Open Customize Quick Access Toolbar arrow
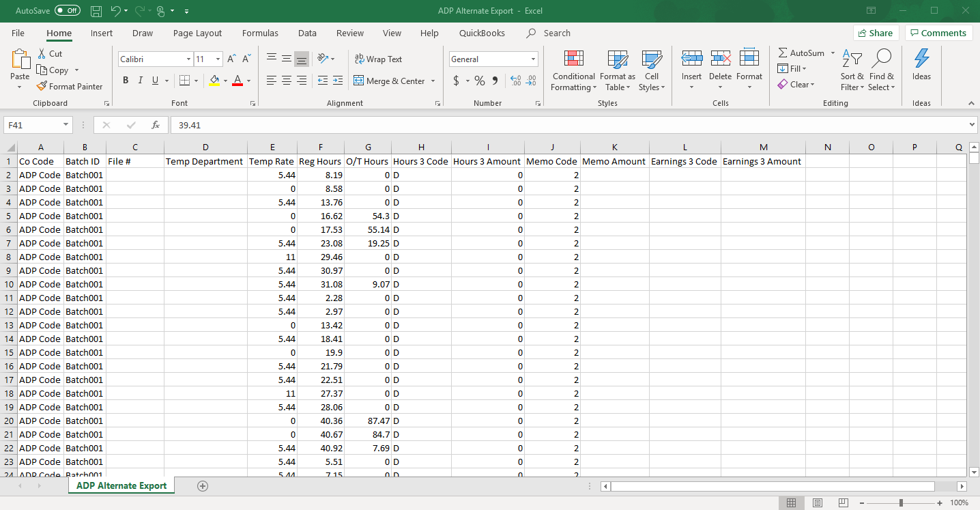Viewport: 980px width, 510px height. pos(187,11)
